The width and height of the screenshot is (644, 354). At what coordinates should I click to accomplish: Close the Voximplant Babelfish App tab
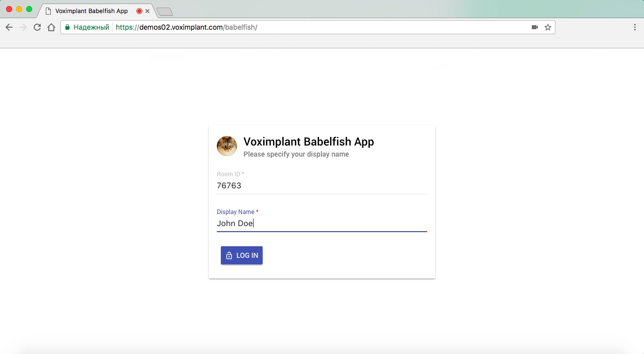[x=147, y=11]
